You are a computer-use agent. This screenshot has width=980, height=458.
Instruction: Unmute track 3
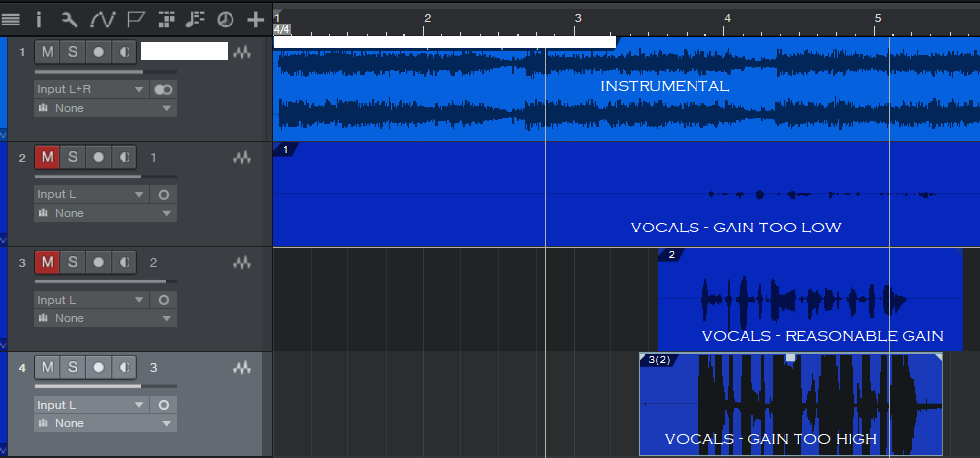click(x=47, y=263)
